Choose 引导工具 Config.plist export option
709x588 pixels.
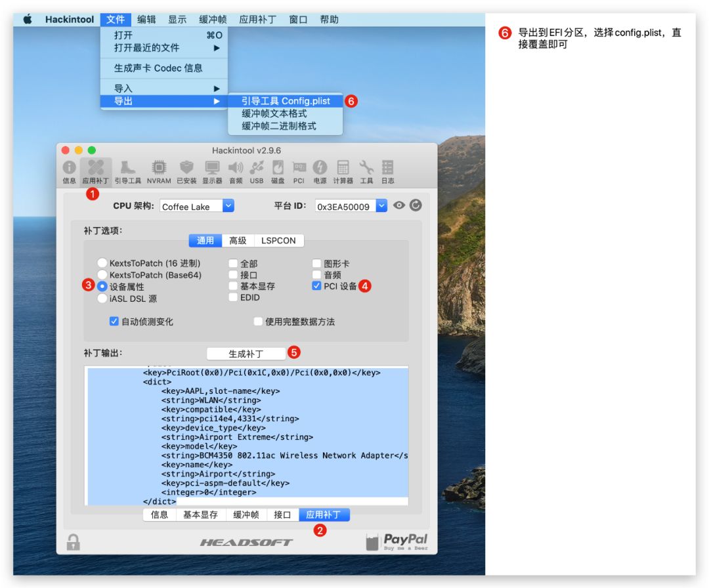click(286, 101)
